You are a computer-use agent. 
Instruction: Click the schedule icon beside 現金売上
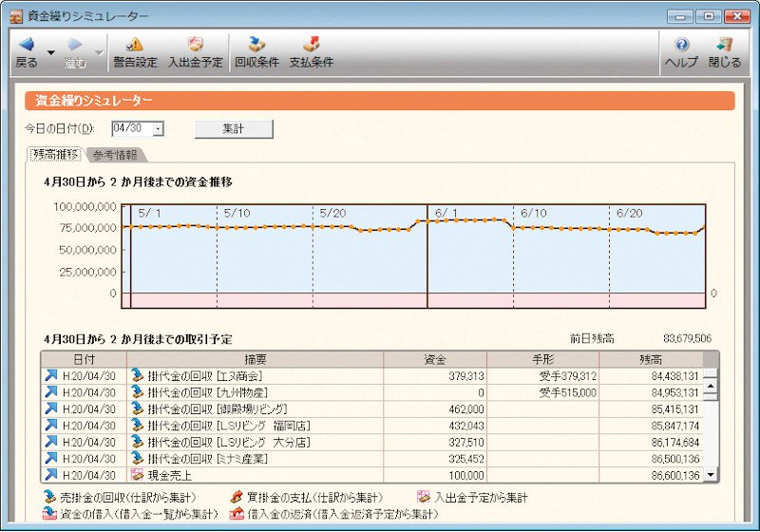coord(138,474)
